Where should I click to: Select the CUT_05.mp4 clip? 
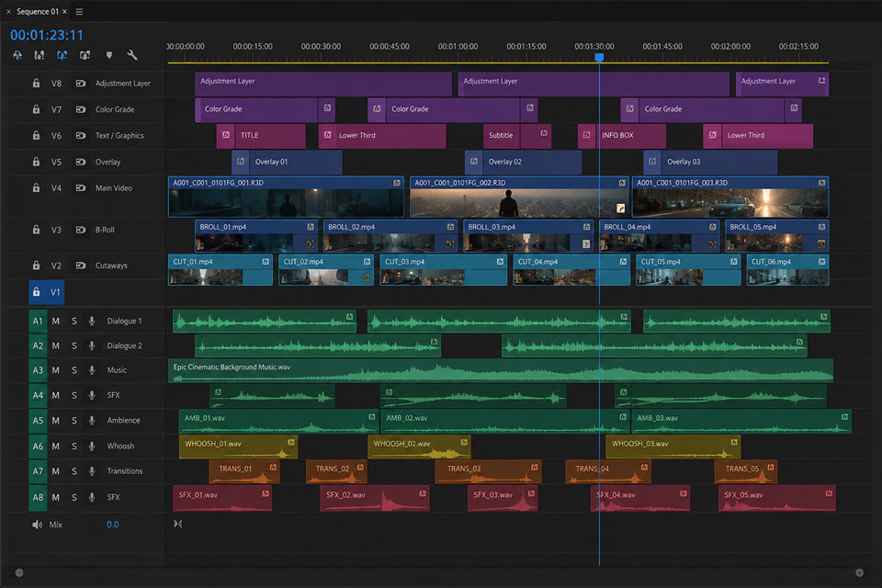click(x=688, y=270)
